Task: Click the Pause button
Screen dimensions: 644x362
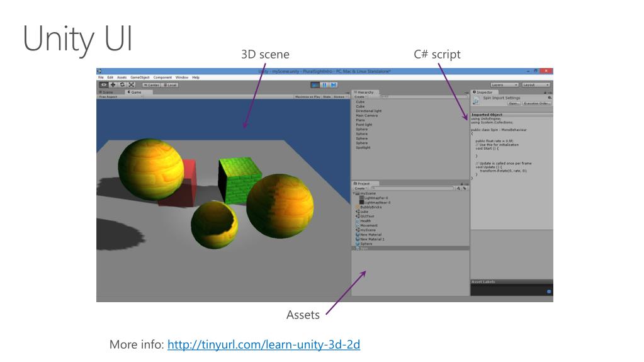Action: [x=324, y=84]
